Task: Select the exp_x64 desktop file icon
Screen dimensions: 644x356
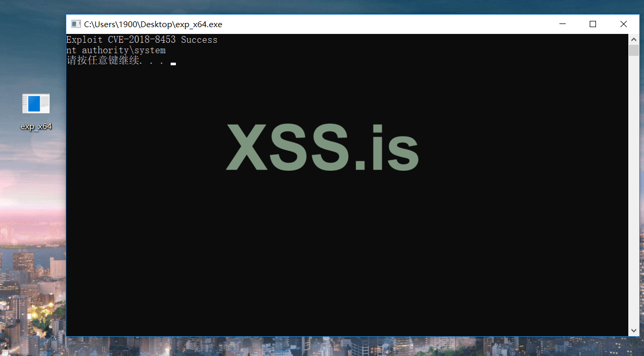Action: pyautogui.click(x=36, y=103)
